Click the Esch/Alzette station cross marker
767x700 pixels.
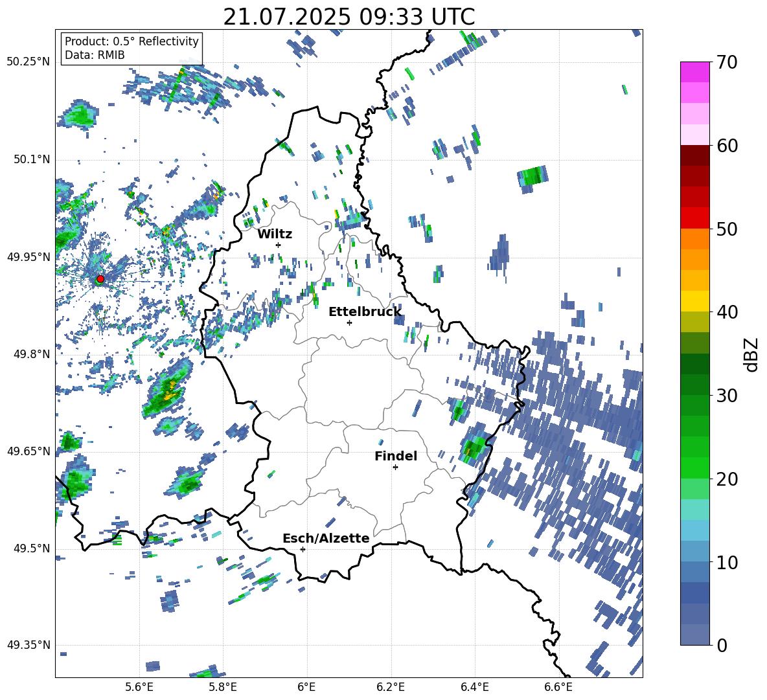pyautogui.click(x=303, y=549)
